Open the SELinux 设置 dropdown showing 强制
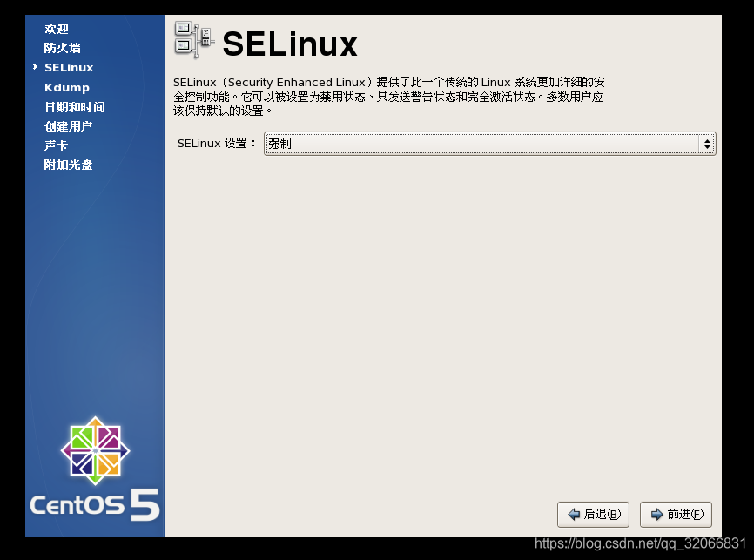The image size is (754, 560). point(489,144)
